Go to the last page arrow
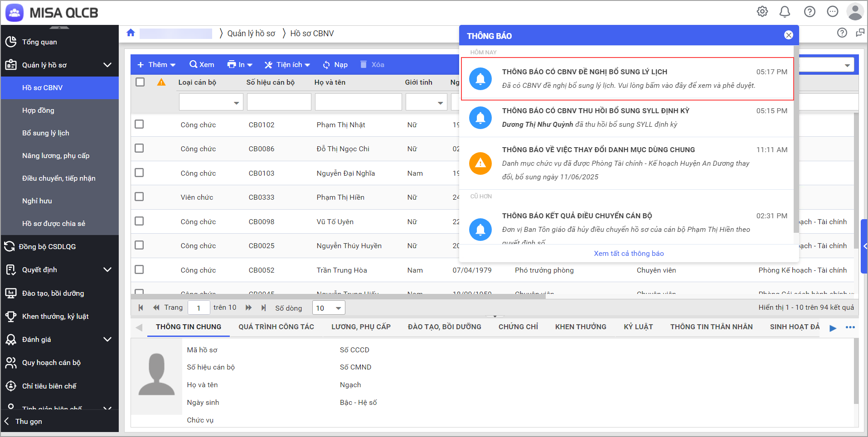Viewport: 868px width, 437px height. [263, 308]
